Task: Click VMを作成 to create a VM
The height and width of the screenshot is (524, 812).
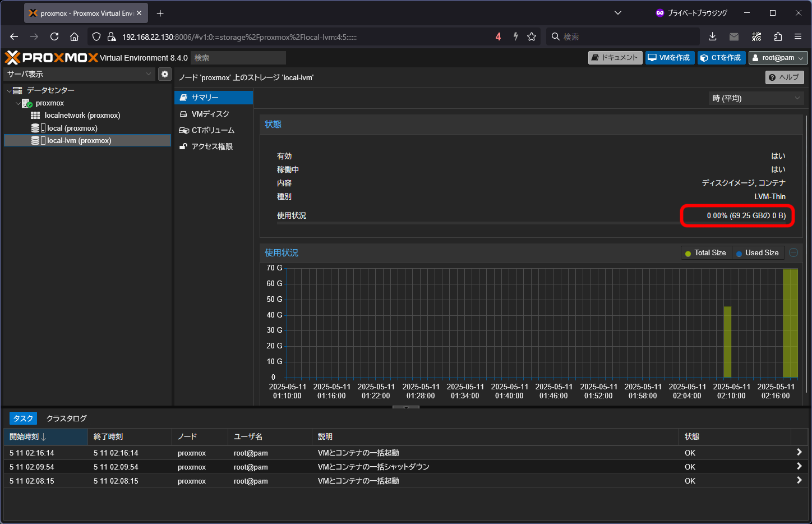Action: click(x=670, y=58)
